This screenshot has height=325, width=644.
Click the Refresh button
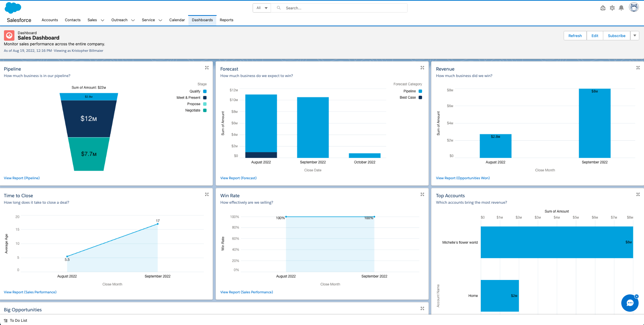[x=575, y=36]
